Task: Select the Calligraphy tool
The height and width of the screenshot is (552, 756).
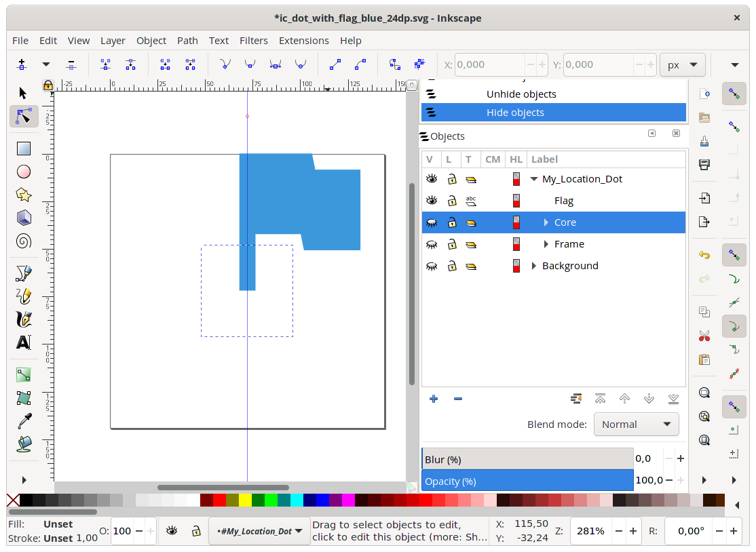Action: click(x=24, y=319)
